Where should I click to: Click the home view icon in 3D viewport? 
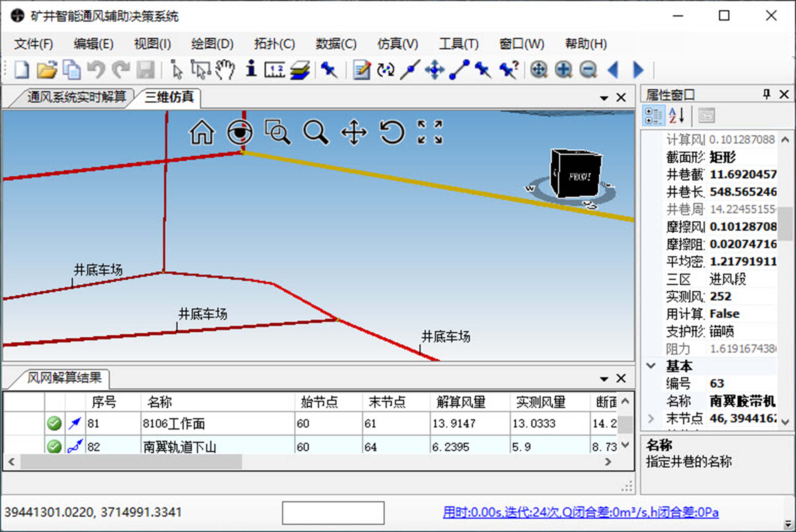click(x=202, y=132)
